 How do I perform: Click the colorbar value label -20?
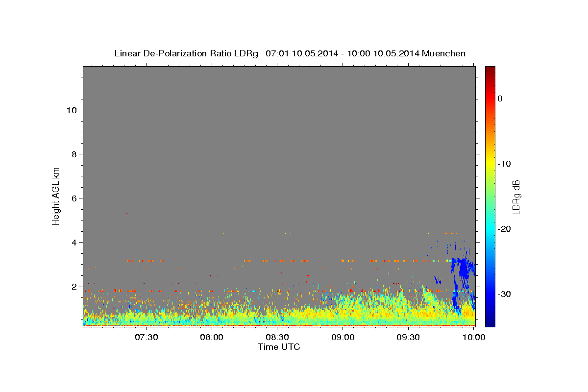click(x=504, y=229)
